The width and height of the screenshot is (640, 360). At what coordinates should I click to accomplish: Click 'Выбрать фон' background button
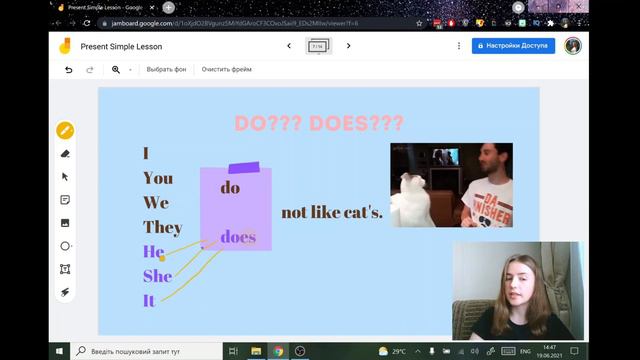pyautogui.click(x=166, y=69)
